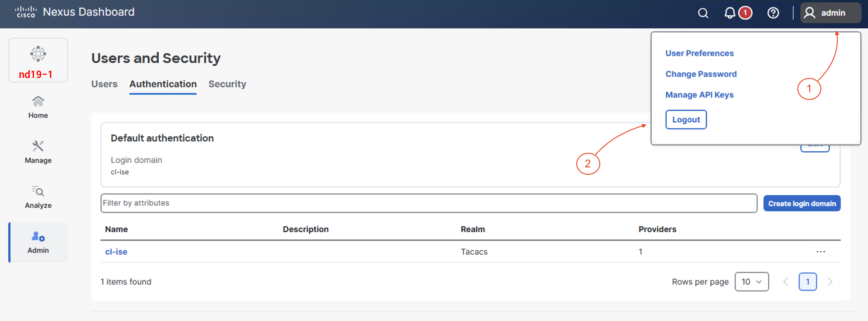Screen dimensions: 868x321
Task: Click the search magnifier icon in header
Action: (x=703, y=13)
